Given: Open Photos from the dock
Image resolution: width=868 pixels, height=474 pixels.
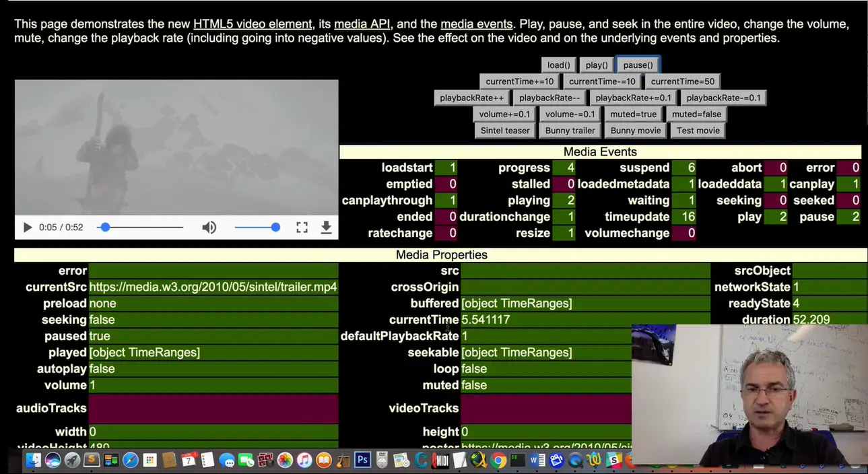Looking at the screenshot, I should (285, 461).
